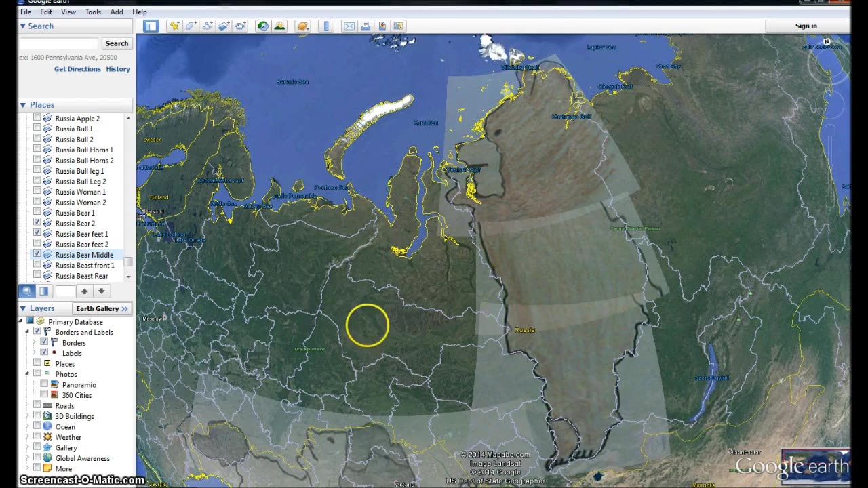
Task: Select Russia Beast Rear in Places list
Action: point(81,276)
